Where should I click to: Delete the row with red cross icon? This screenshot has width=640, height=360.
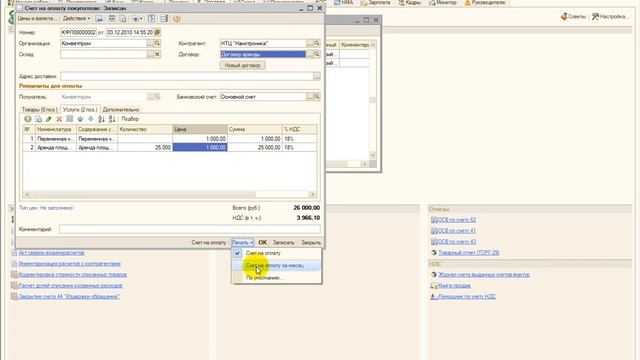[59, 119]
